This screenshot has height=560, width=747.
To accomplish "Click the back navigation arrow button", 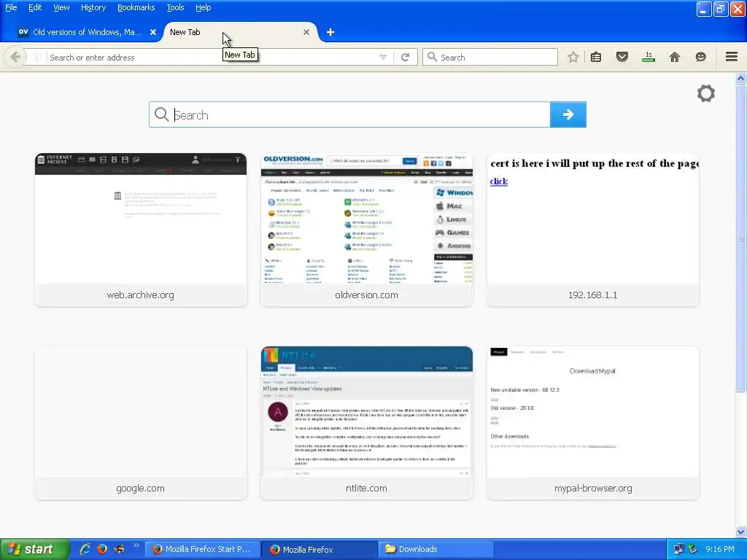I will click(15, 57).
